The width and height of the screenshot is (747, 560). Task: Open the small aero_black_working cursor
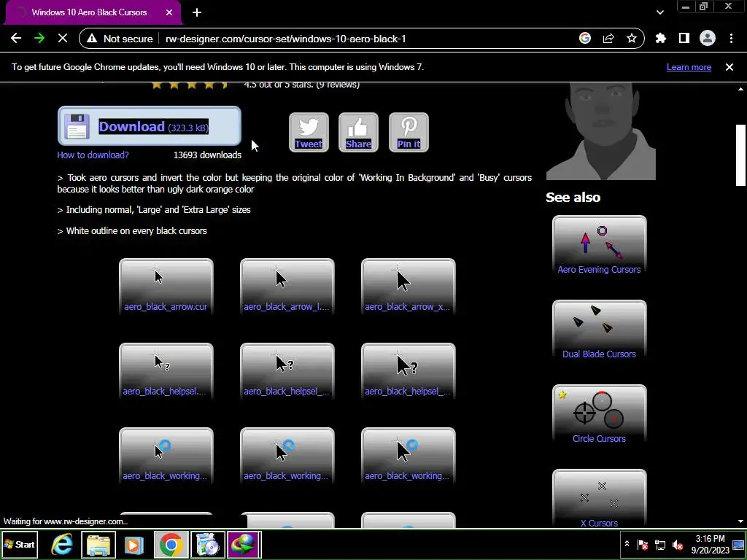click(x=166, y=456)
